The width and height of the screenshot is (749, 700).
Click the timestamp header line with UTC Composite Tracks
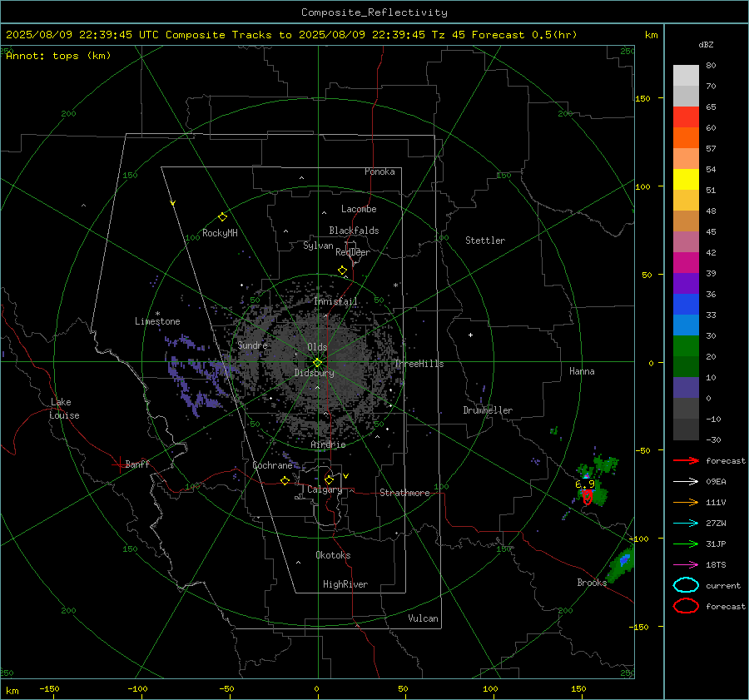(x=291, y=35)
